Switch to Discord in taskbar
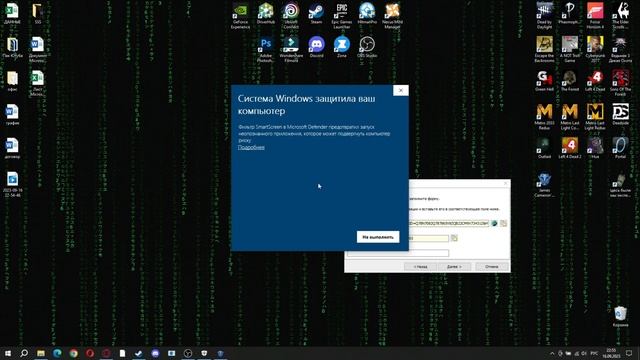The width and height of the screenshot is (640, 360). (155, 353)
